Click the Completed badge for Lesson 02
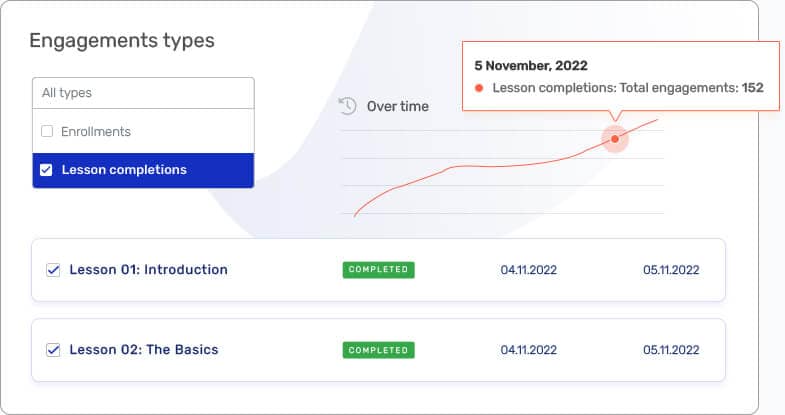The image size is (785, 415). (378, 350)
